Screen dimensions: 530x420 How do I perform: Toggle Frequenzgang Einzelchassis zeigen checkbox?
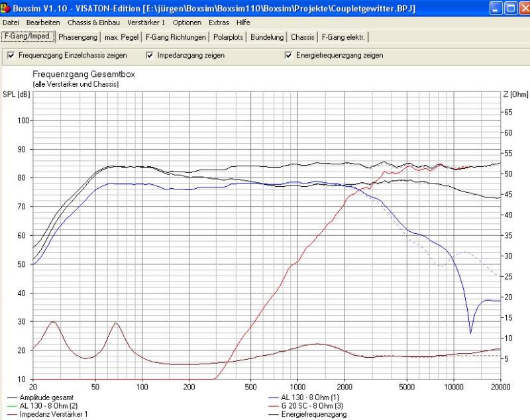pyautogui.click(x=11, y=56)
